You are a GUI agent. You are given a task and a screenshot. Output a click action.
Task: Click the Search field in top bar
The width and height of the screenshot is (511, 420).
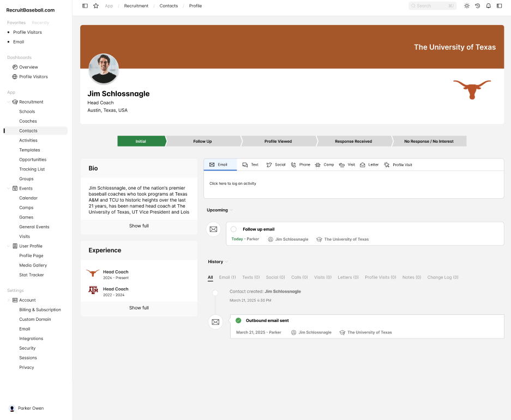(x=432, y=6)
